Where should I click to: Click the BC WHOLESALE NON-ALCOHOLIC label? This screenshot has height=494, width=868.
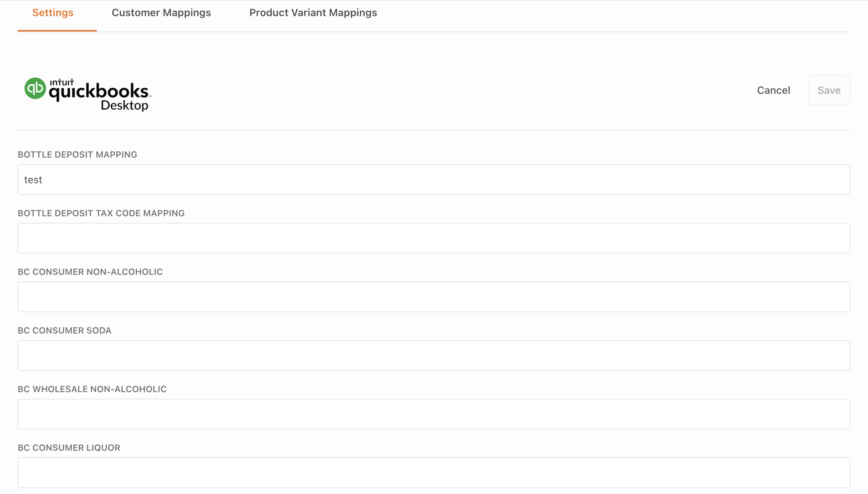click(x=92, y=389)
